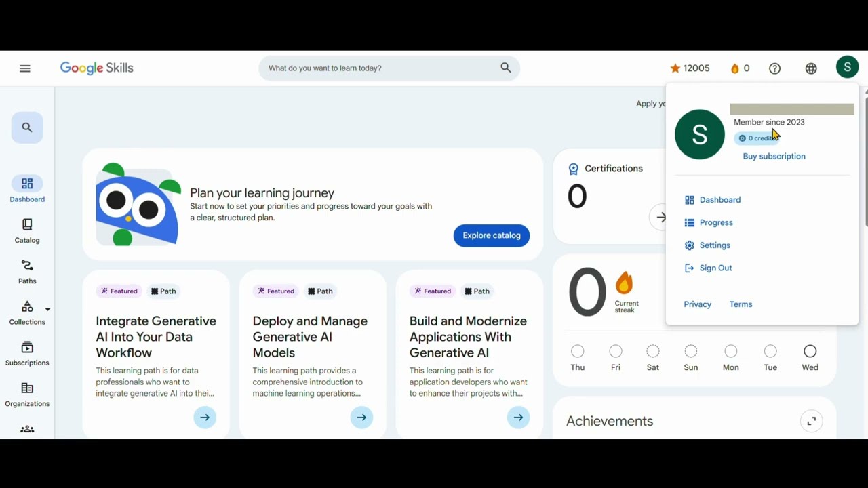Click the large S profile picture in popup
Image resolution: width=868 pixels, height=488 pixels.
pos(700,134)
